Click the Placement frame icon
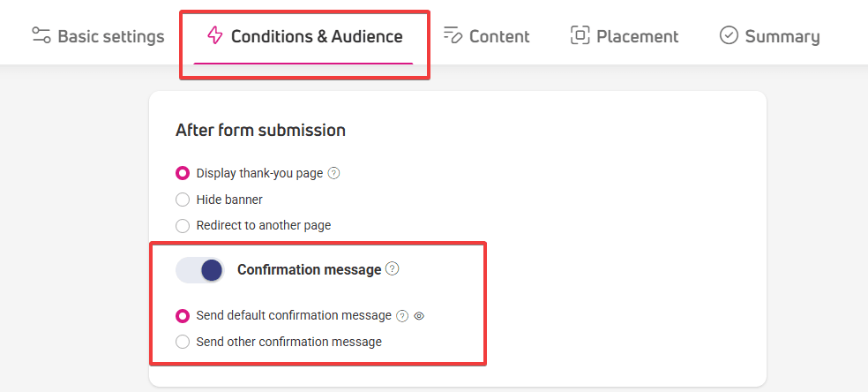 coord(580,35)
